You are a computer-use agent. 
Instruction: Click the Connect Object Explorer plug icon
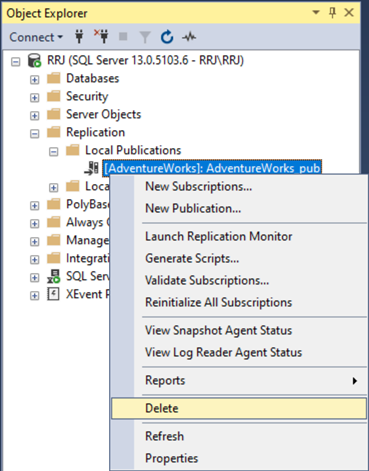click(x=79, y=36)
